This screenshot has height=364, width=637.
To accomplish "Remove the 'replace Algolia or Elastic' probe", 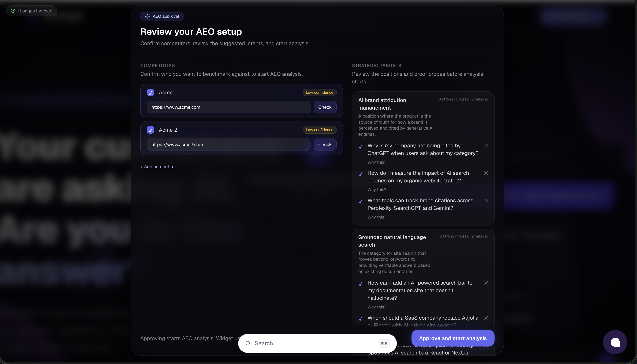I will (486, 318).
